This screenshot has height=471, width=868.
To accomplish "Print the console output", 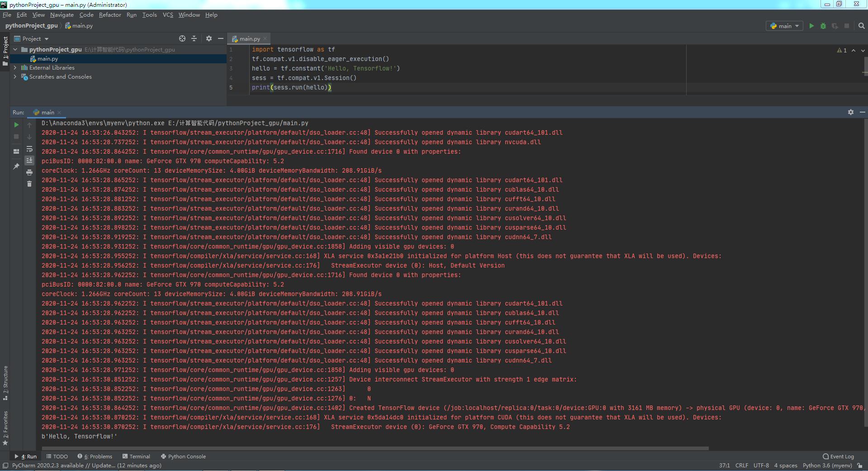I will [29, 172].
